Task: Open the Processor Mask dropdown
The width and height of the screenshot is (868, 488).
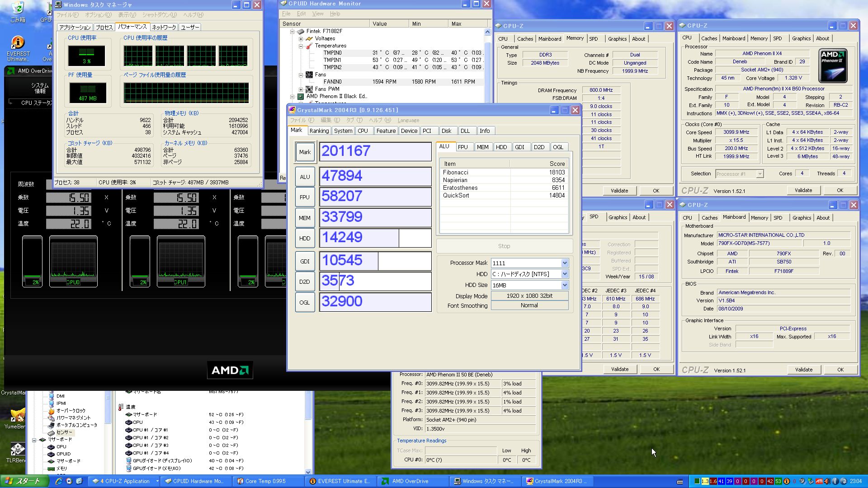Action: pos(565,263)
